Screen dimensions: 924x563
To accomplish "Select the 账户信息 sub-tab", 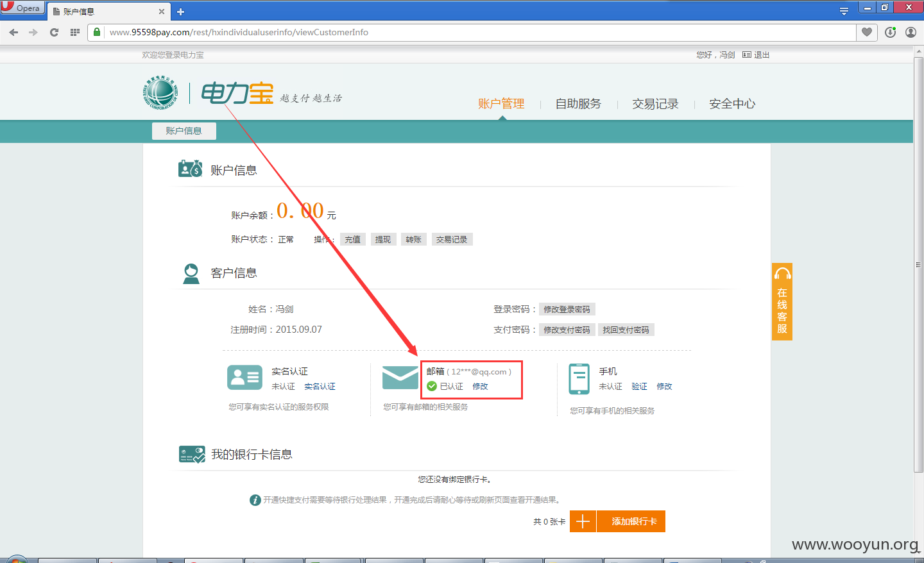I will [x=184, y=131].
